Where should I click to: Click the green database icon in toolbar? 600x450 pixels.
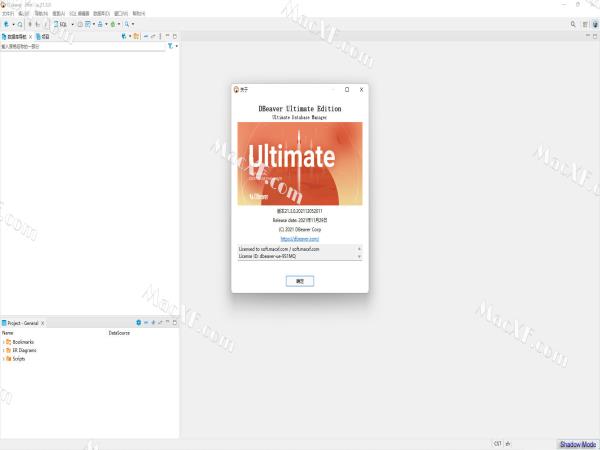pyautogui.click(x=113, y=24)
